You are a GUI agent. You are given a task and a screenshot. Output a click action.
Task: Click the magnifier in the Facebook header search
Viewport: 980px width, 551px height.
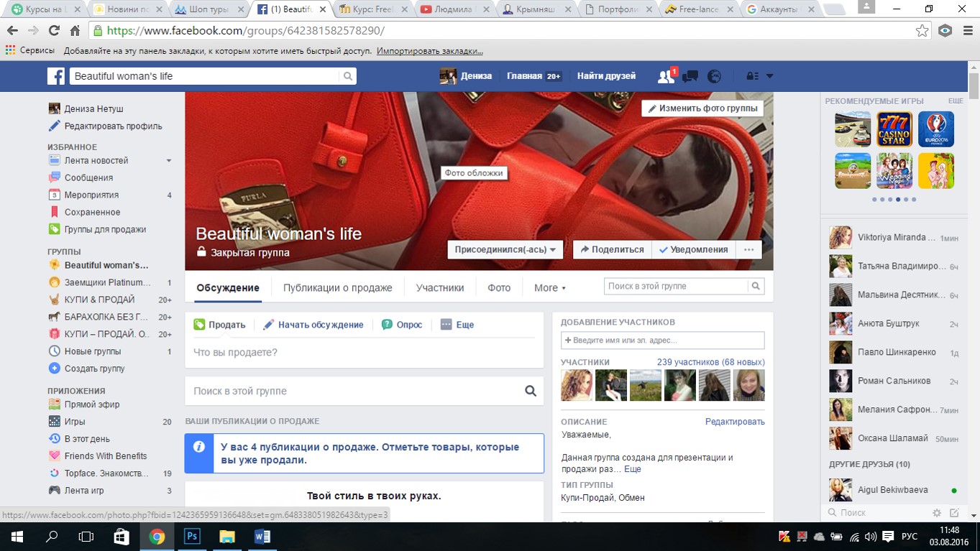pos(348,76)
